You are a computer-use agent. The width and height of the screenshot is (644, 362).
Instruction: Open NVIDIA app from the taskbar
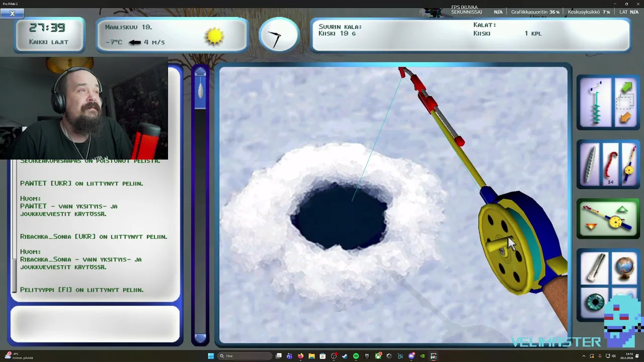point(422,356)
